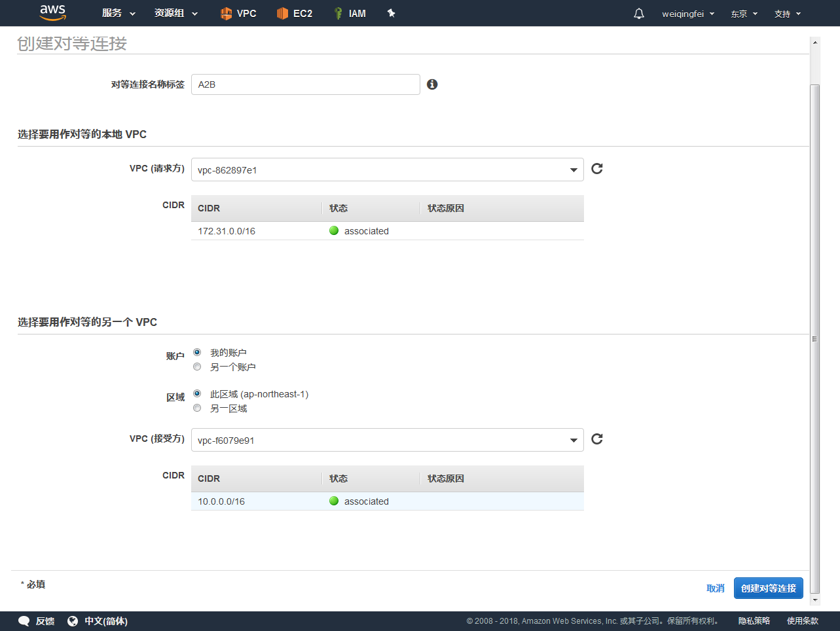
Task: Click the 取消 link
Action: point(715,588)
